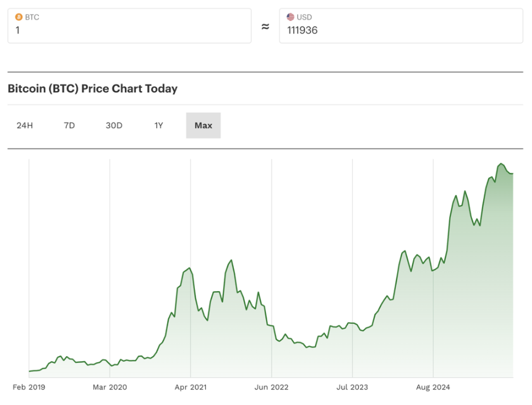Image resolution: width=532 pixels, height=405 pixels.
Task: Click the USD currency label
Action: pos(304,17)
